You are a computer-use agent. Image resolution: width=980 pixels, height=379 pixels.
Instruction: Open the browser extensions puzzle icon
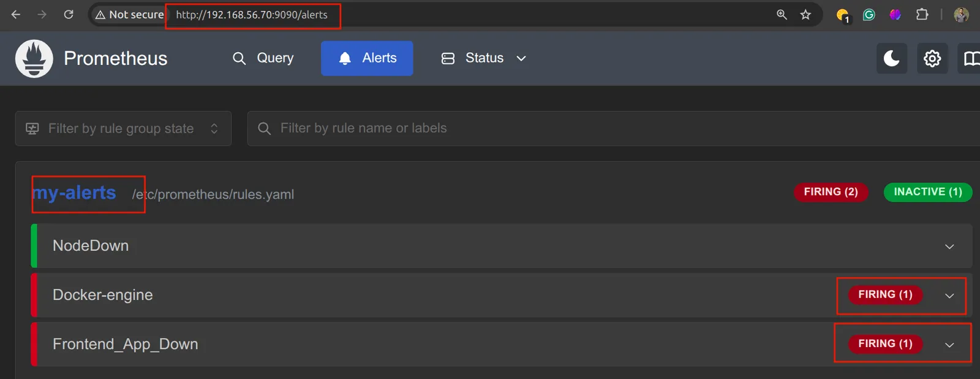(x=922, y=15)
